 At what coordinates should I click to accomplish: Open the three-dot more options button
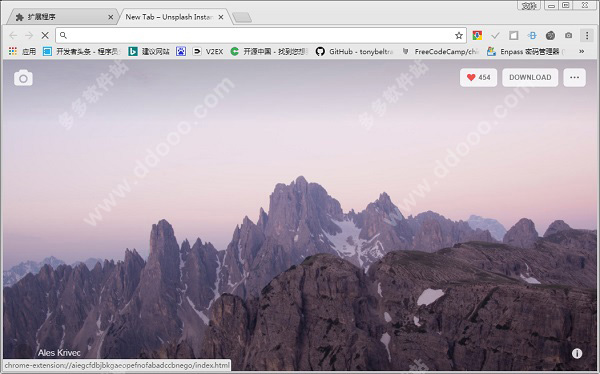tap(574, 77)
